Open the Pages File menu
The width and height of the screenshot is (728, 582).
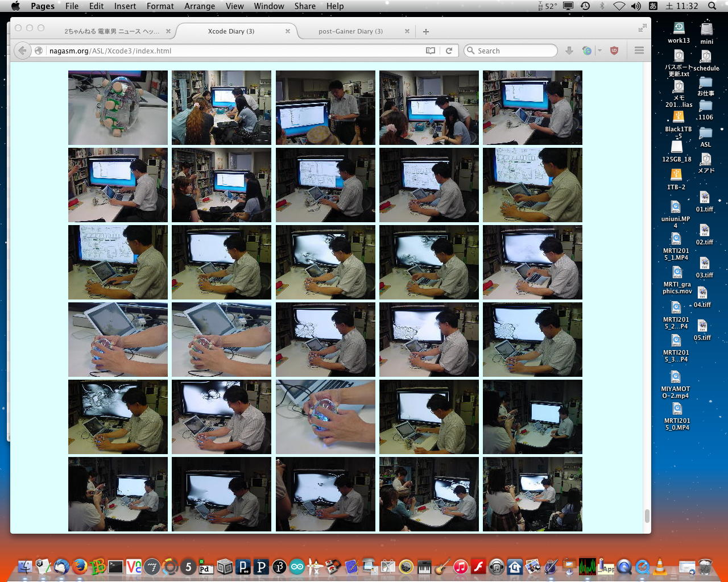pyautogui.click(x=72, y=6)
